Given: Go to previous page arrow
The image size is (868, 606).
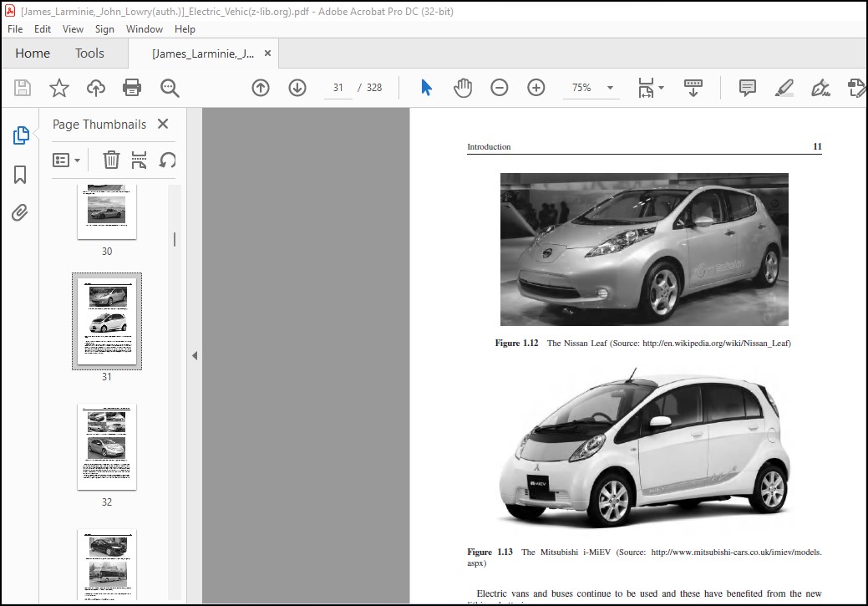Looking at the screenshot, I should [x=260, y=88].
